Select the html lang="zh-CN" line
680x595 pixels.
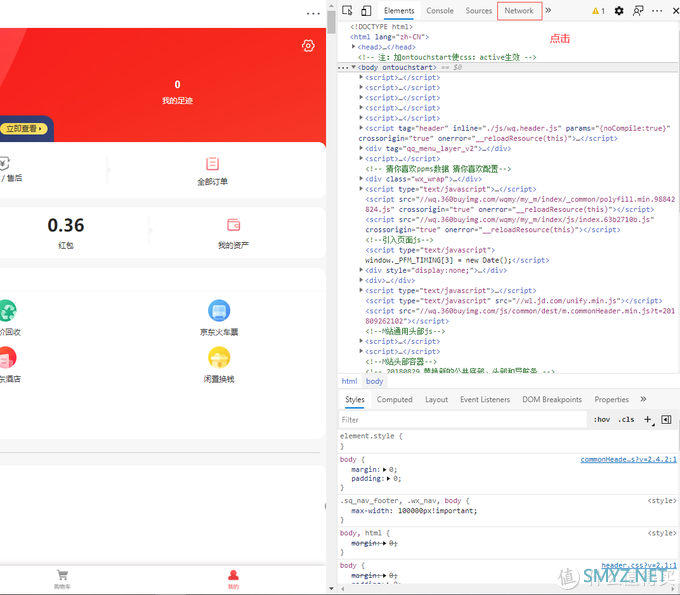[x=389, y=37]
